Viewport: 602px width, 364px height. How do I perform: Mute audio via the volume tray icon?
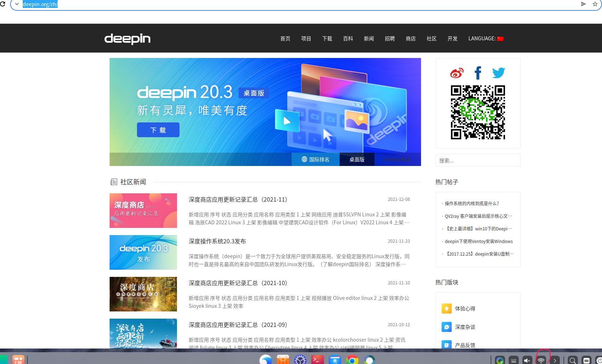point(527,360)
